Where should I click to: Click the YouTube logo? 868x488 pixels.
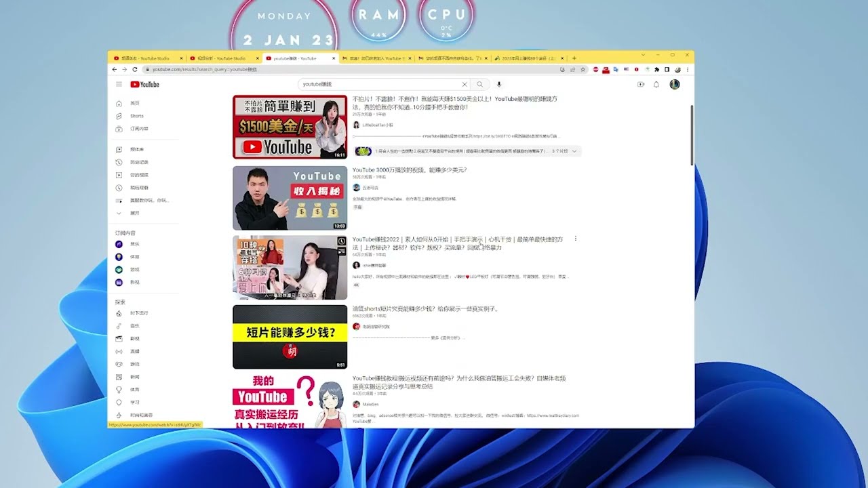click(x=145, y=84)
